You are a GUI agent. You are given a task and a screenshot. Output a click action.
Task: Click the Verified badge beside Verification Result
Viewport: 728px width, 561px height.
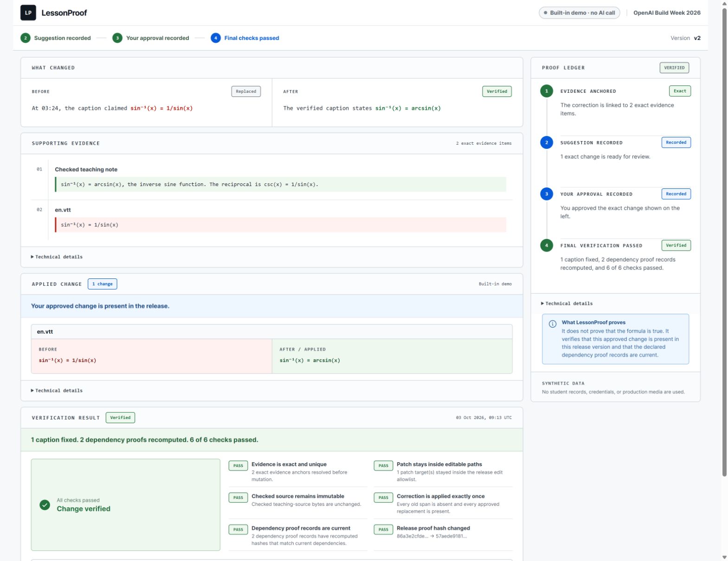pos(120,418)
